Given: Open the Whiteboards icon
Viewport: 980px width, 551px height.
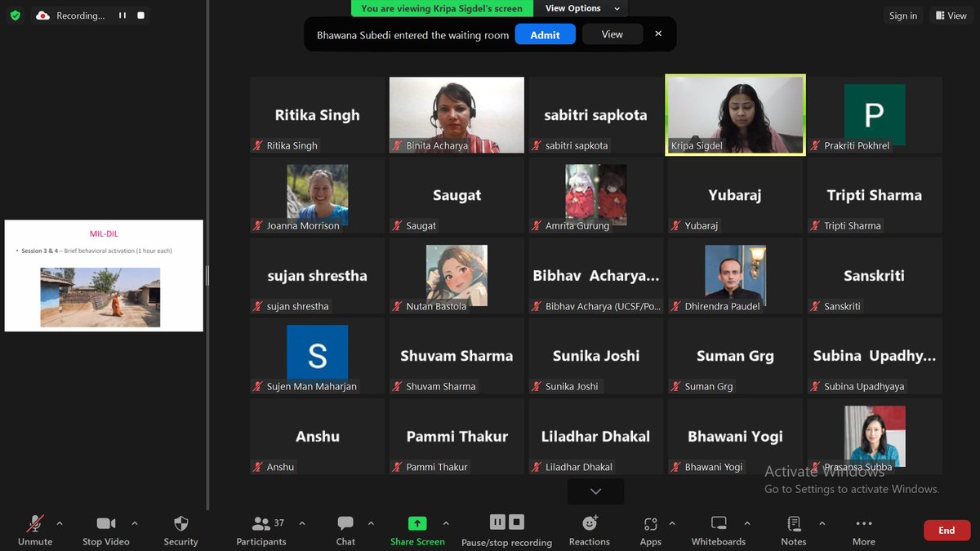Looking at the screenshot, I should [719, 523].
